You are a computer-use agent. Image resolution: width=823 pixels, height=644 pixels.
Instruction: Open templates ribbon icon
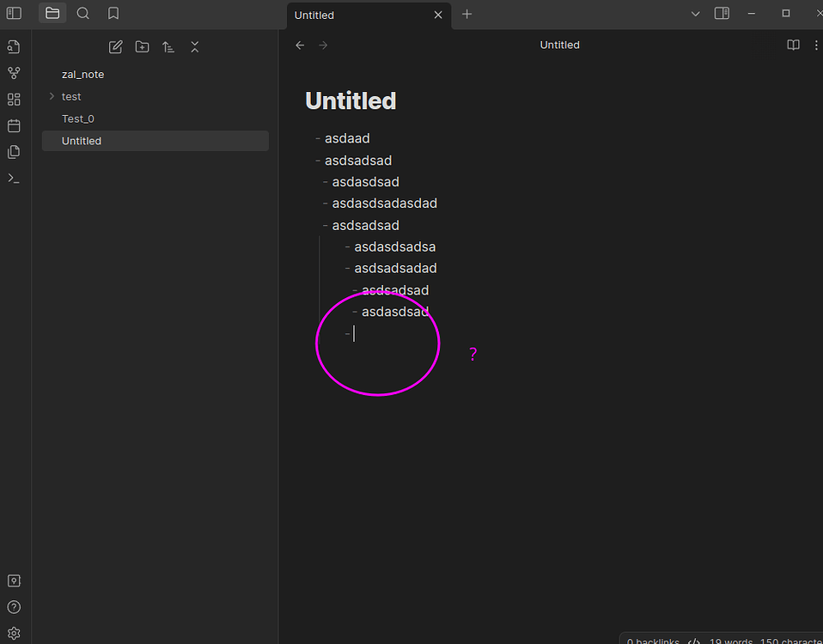point(14,152)
